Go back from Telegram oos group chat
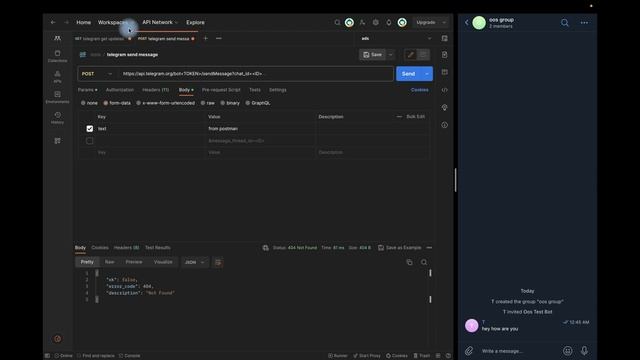 click(x=467, y=23)
